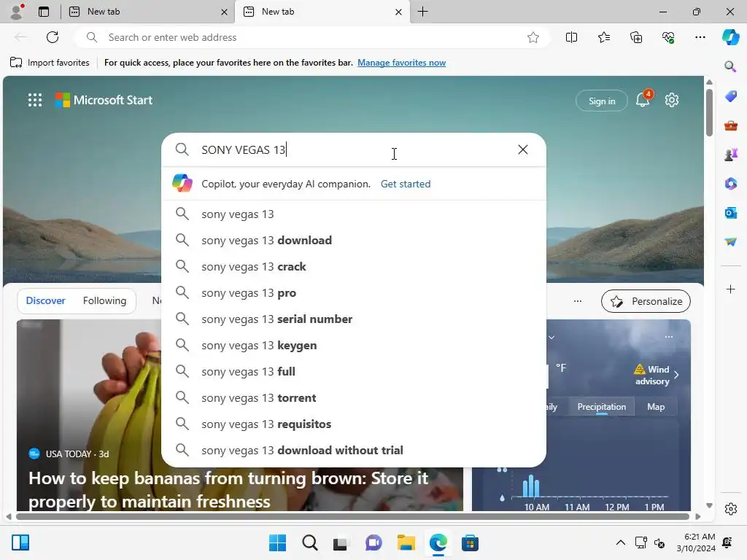747x560 pixels.
Task: Select the Discover feed tab
Action: (45, 300)
